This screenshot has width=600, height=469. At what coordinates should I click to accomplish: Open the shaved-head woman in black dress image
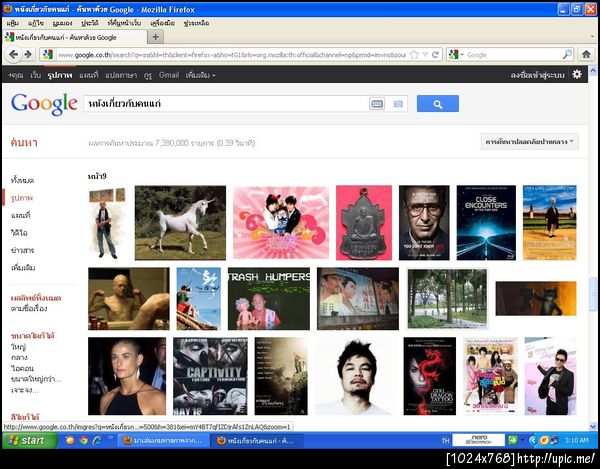coord(127,376)
